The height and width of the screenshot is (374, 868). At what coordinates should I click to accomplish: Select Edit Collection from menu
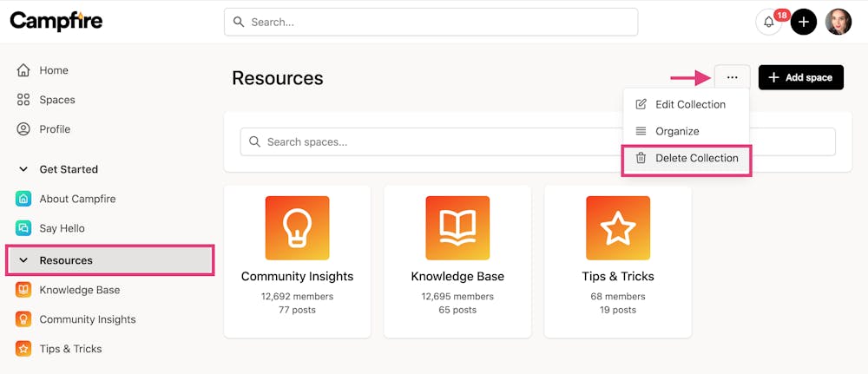point(689,104)
